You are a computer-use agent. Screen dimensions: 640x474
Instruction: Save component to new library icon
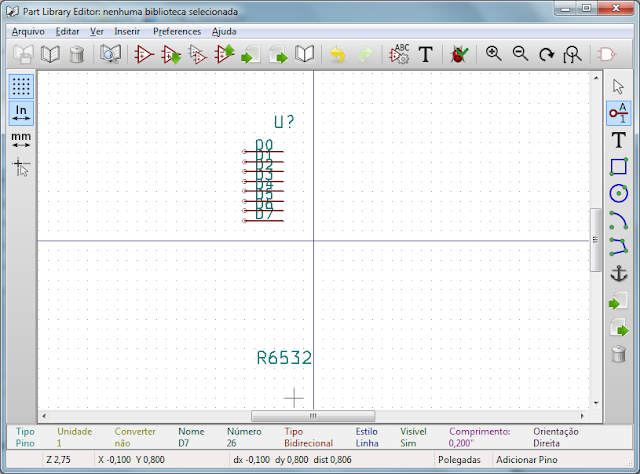pos(304,54)
